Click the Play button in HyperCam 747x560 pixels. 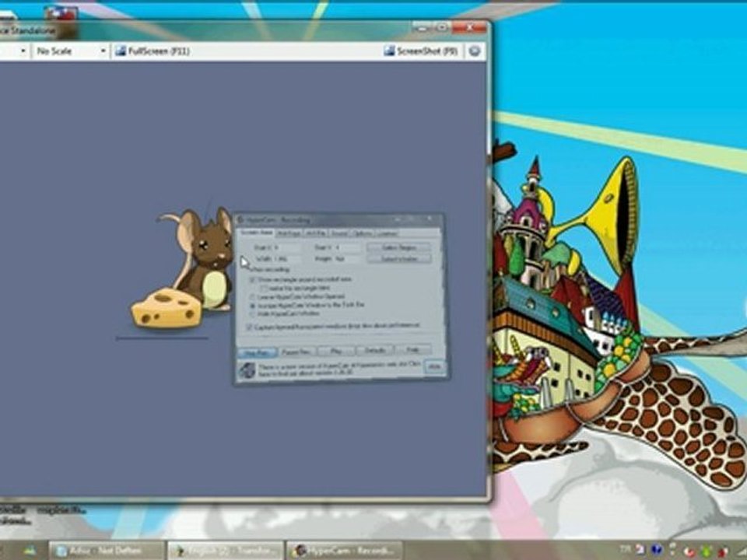pyautogui.click(x=336, y=351)
